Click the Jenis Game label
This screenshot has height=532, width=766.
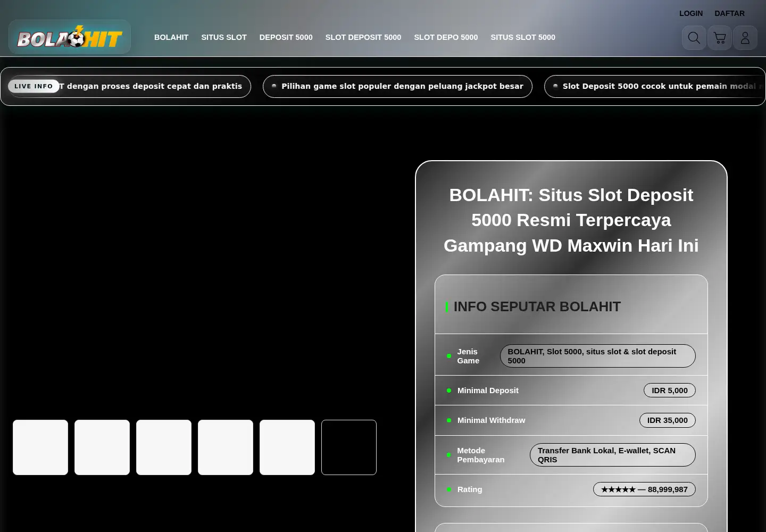pos(468,356)
